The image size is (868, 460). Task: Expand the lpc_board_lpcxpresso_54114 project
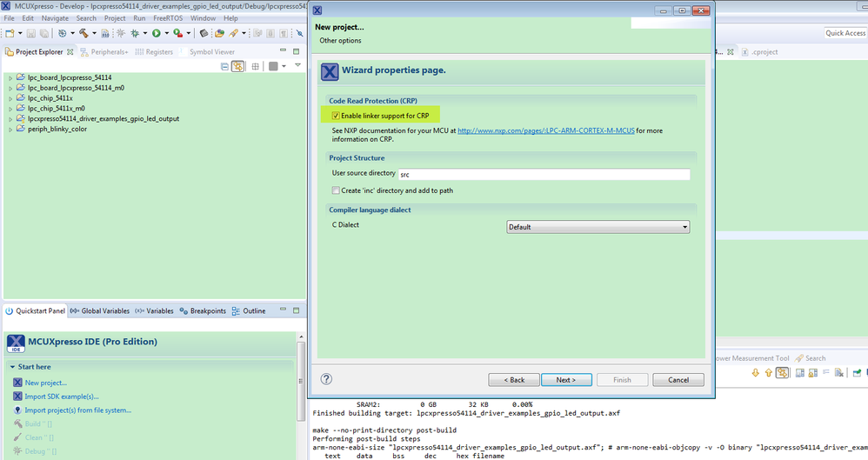(10, 78)
